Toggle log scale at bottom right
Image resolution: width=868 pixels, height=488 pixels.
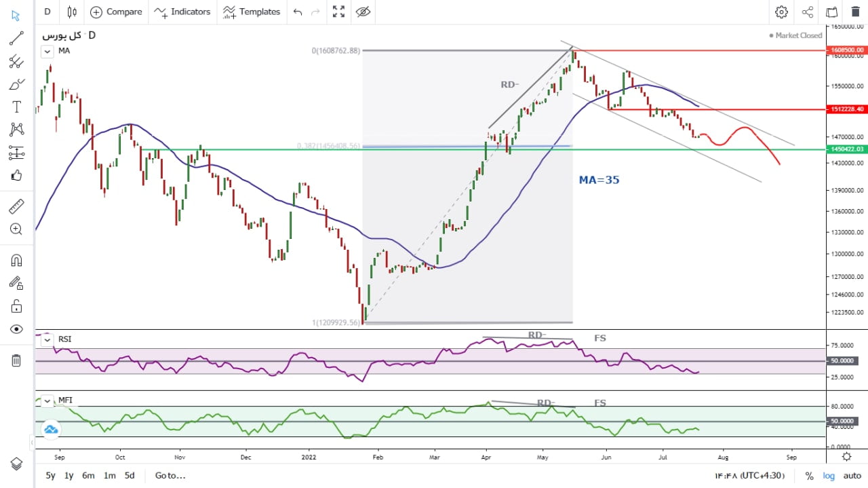[x=829, y=476]
